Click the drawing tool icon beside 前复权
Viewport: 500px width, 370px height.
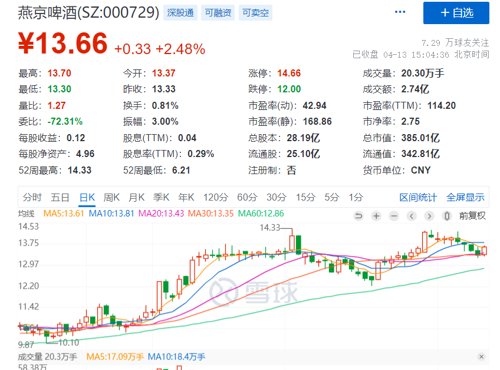click(x=447, y=216)
